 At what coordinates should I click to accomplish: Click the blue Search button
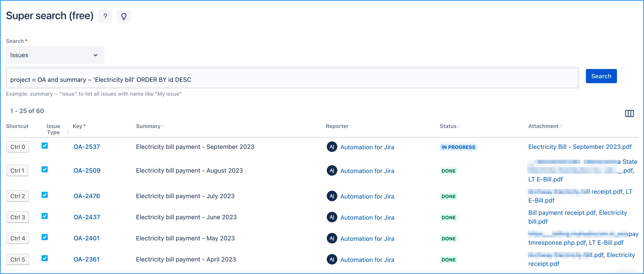pos(601,76)
